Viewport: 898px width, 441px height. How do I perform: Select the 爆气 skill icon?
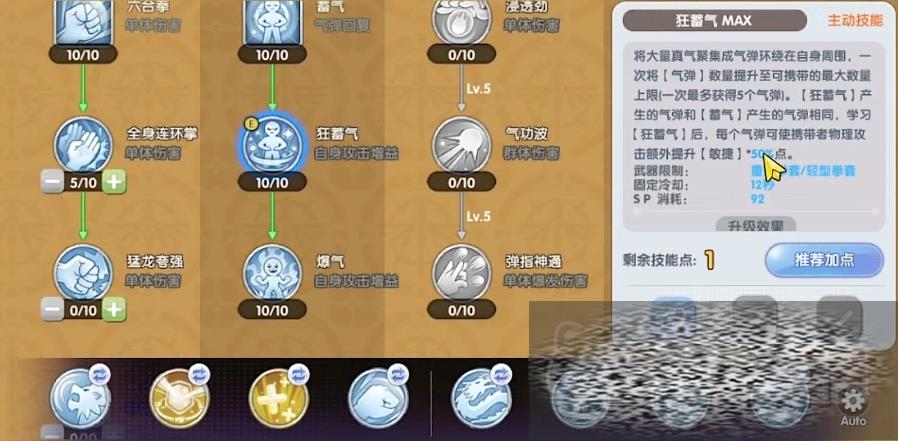(x=272, y=273)
